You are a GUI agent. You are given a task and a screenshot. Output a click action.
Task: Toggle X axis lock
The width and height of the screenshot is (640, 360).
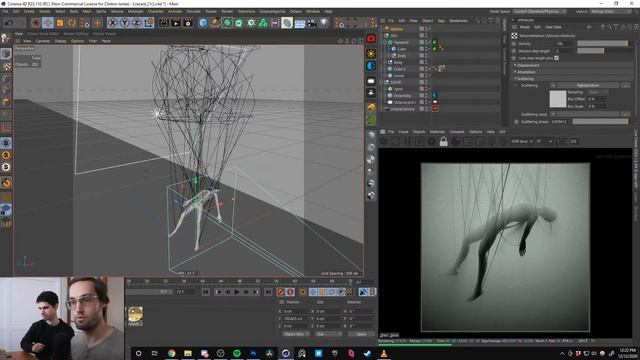tap(113, 23)
